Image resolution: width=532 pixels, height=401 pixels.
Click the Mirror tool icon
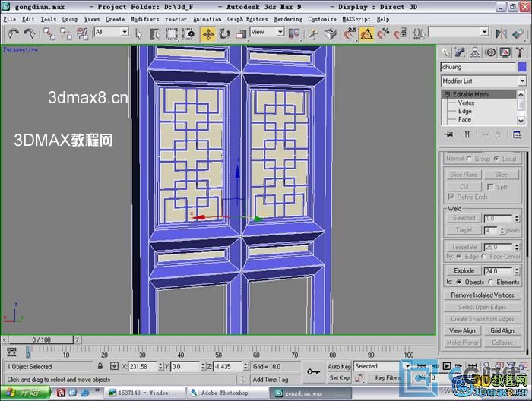click(x=501, y=34)
